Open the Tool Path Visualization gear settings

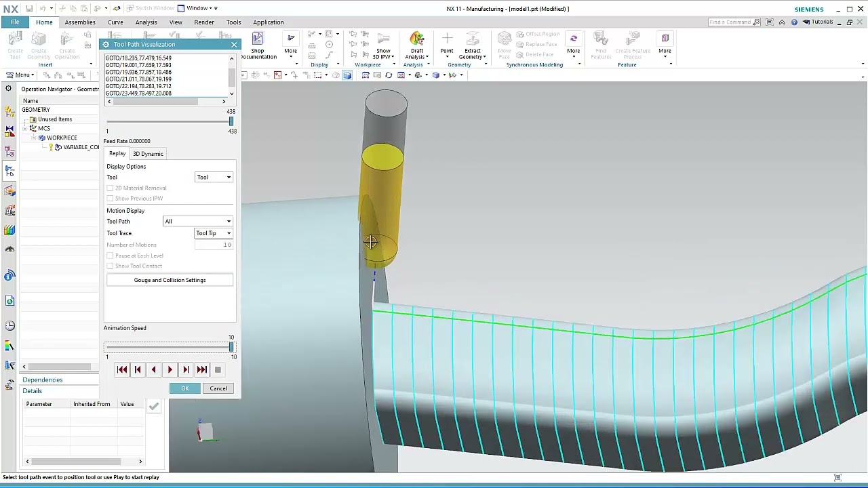point(106,45)
